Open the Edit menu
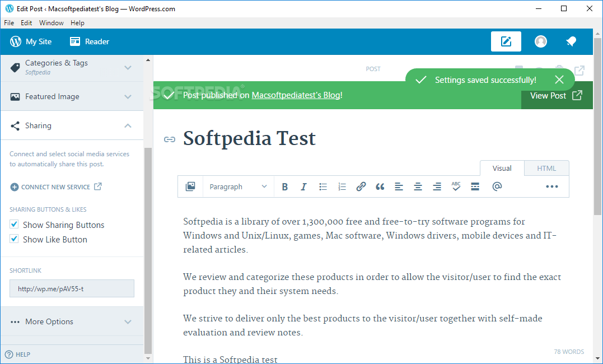Screen dimensions: 603x364 tap(26, 23)
